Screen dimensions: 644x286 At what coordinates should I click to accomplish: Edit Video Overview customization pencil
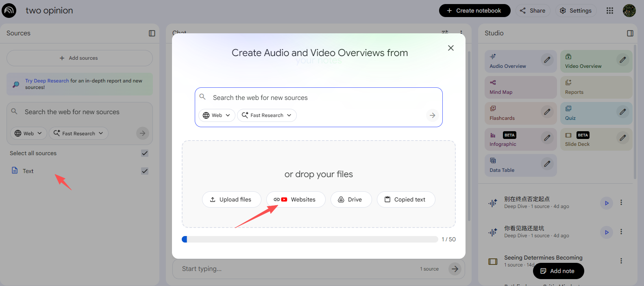point(623,60)
